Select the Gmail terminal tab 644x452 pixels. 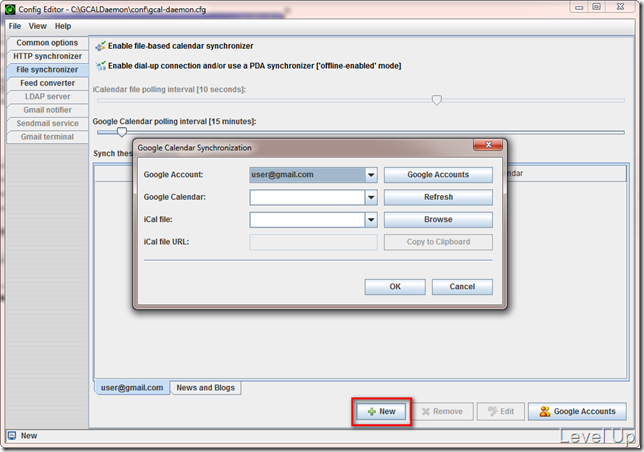coord(47,137)
